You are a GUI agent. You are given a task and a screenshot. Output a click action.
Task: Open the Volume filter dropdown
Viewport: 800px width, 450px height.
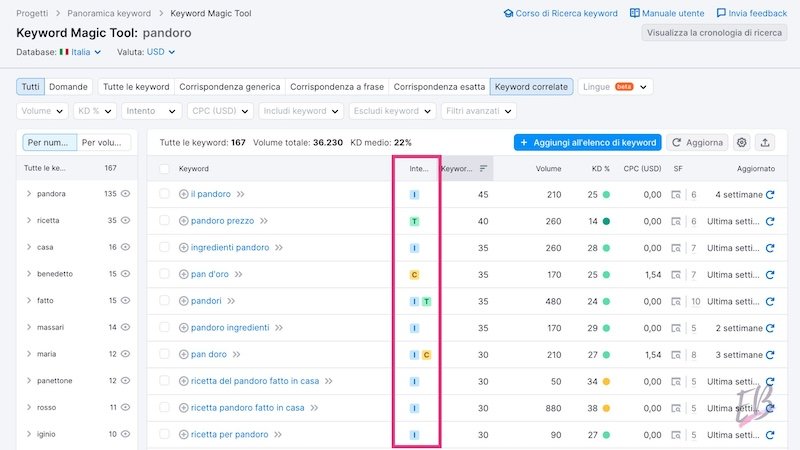click(x=42, y=111)
